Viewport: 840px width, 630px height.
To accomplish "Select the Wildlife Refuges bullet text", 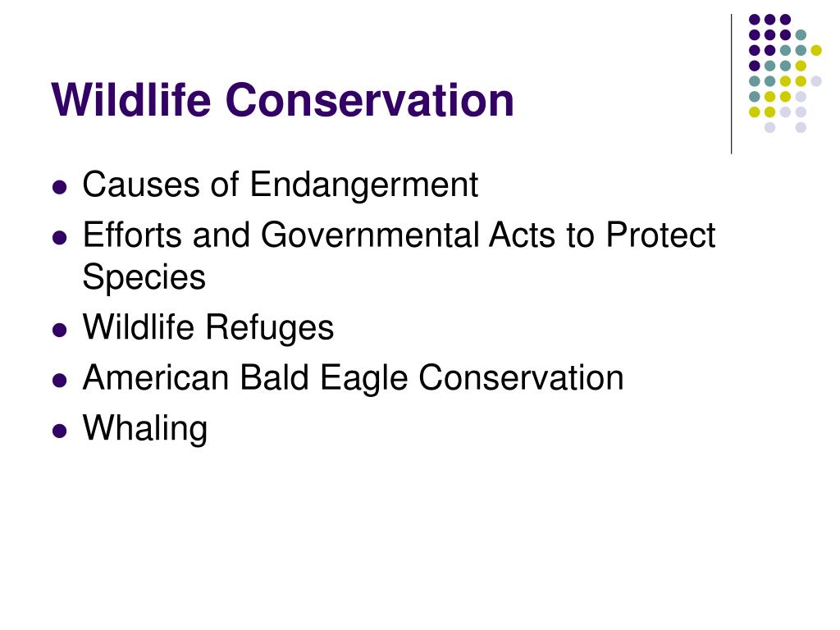I will pyautogui.click(x=208, y=326).
